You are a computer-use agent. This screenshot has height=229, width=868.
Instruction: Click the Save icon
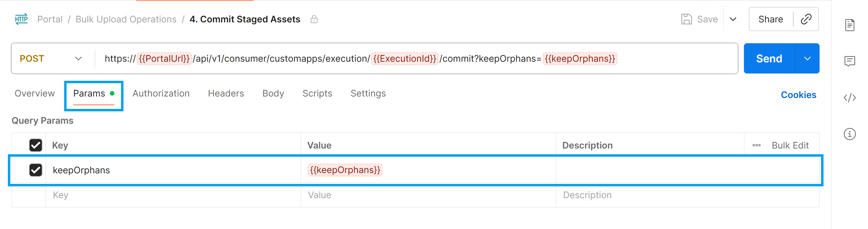(x=687, y=19)
